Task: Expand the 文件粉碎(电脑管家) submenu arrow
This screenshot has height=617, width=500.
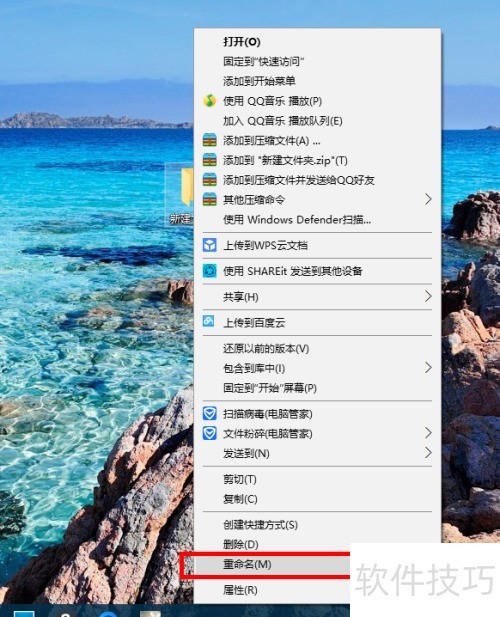Action: [428, 433]
